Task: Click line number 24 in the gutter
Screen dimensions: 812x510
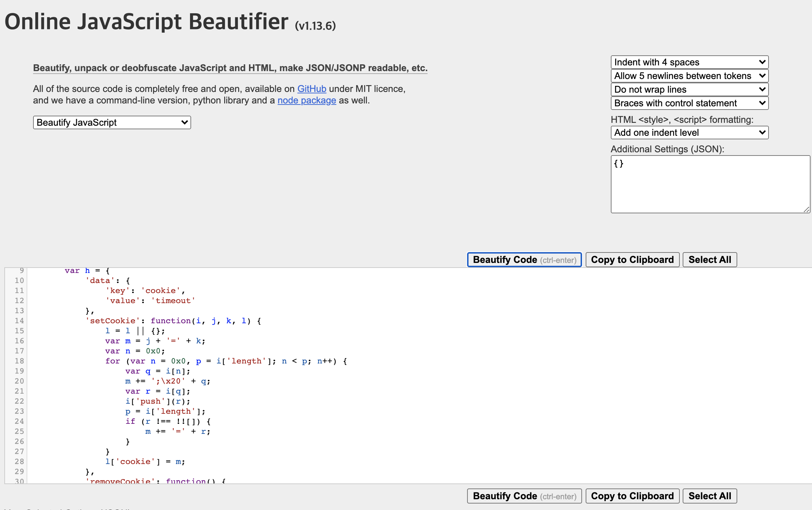Action: coord(19,421)
